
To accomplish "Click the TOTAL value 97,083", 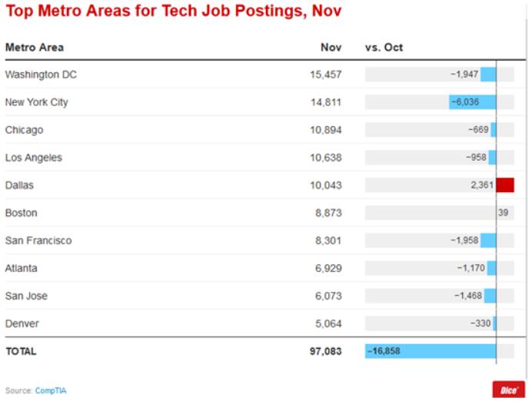I will (x=325, y=351).
